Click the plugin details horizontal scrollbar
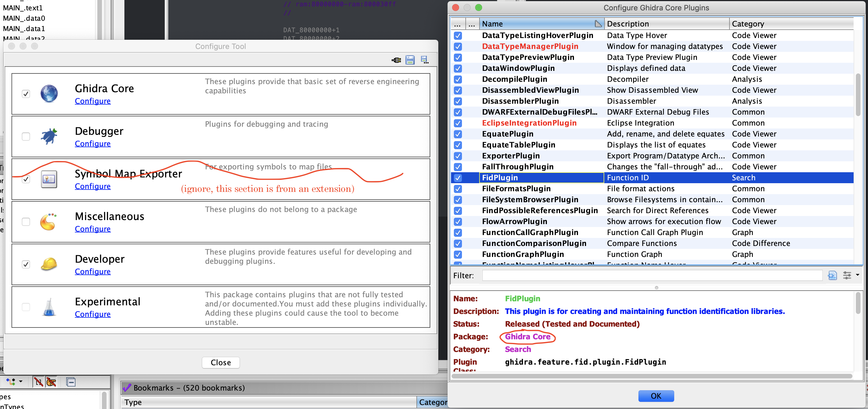This screenshot has height=409, width=868. (x=652, y=376)
